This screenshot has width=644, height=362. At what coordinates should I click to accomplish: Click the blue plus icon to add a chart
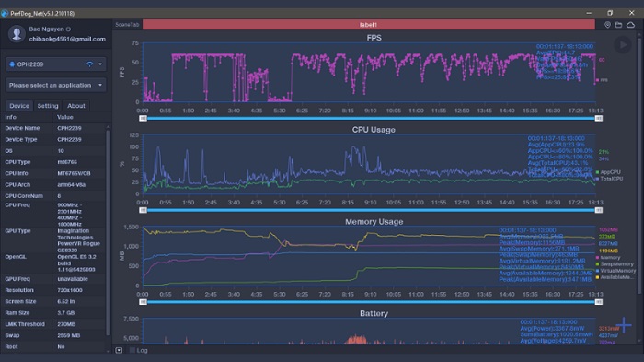(x=624, y=325)
